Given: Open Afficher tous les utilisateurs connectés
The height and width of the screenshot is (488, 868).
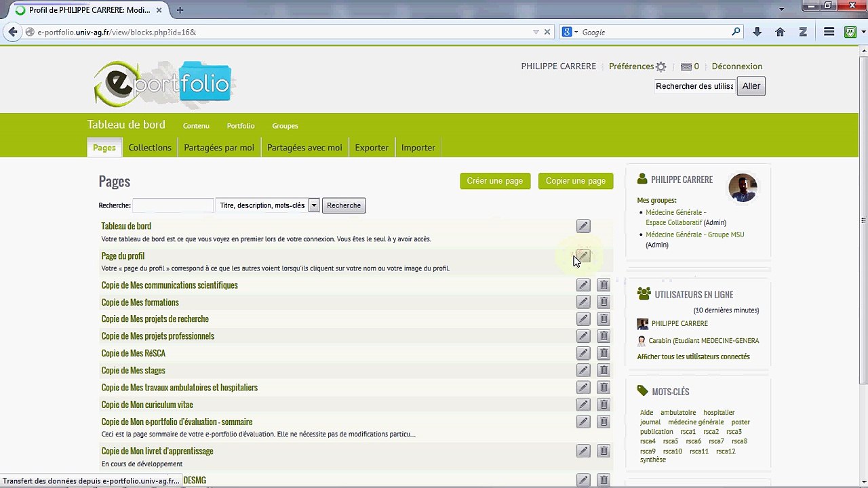Looking at the screenshot, I should [x=693, y=357].
